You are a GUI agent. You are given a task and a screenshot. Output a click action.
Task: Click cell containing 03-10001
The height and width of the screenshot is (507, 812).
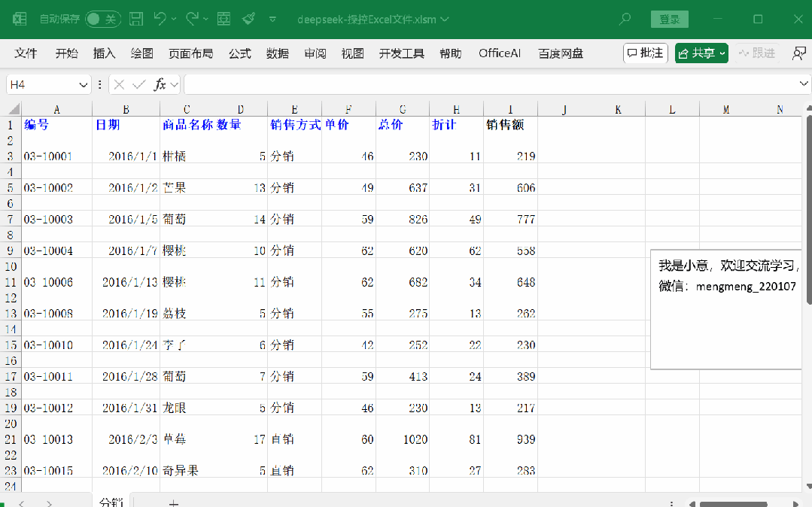pos(57,156)
